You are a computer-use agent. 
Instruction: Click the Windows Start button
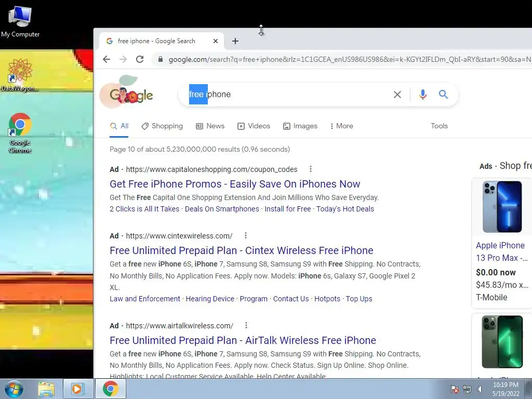point(14,389)
